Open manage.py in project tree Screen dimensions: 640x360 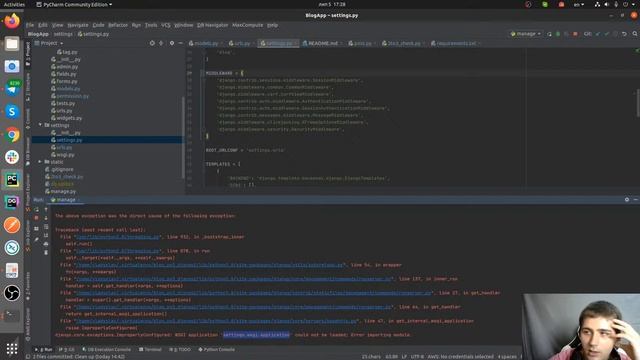point(60,191)
